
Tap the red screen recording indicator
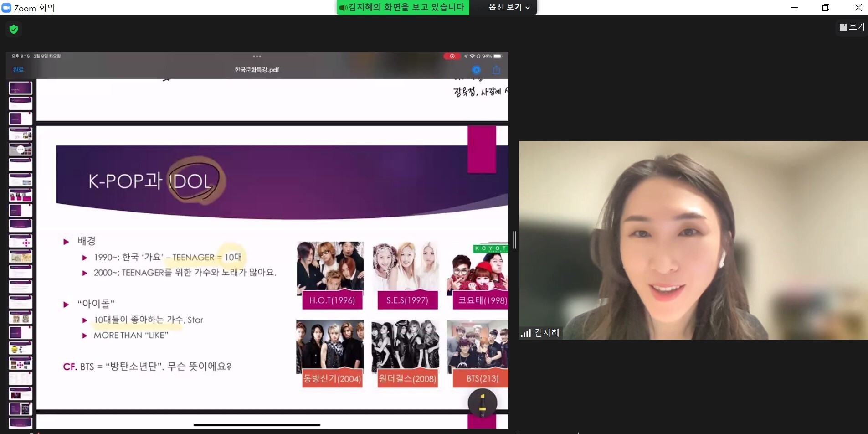tap(452, 56)
